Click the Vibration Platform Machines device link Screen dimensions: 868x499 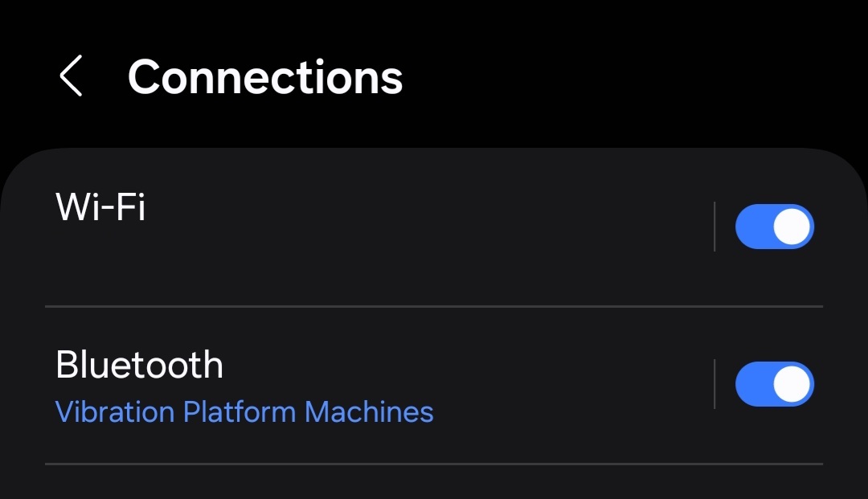(244, 412)
